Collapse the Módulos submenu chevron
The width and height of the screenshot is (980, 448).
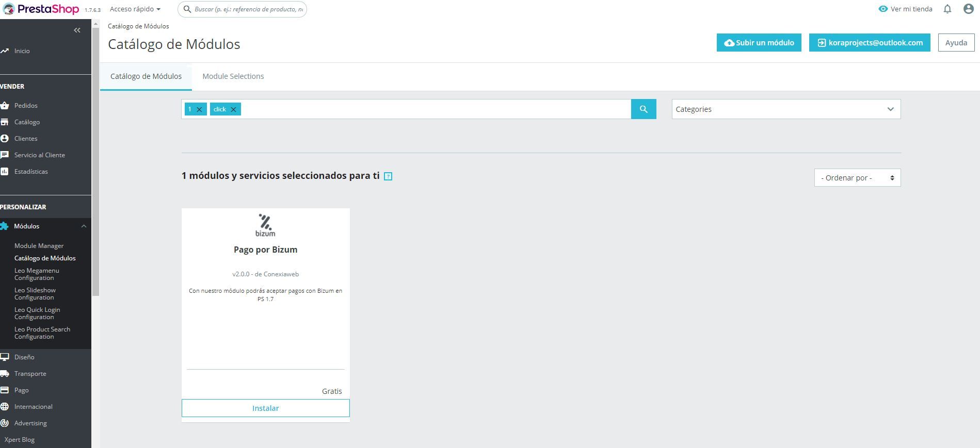pyautogui.click(x=84, y=226)
